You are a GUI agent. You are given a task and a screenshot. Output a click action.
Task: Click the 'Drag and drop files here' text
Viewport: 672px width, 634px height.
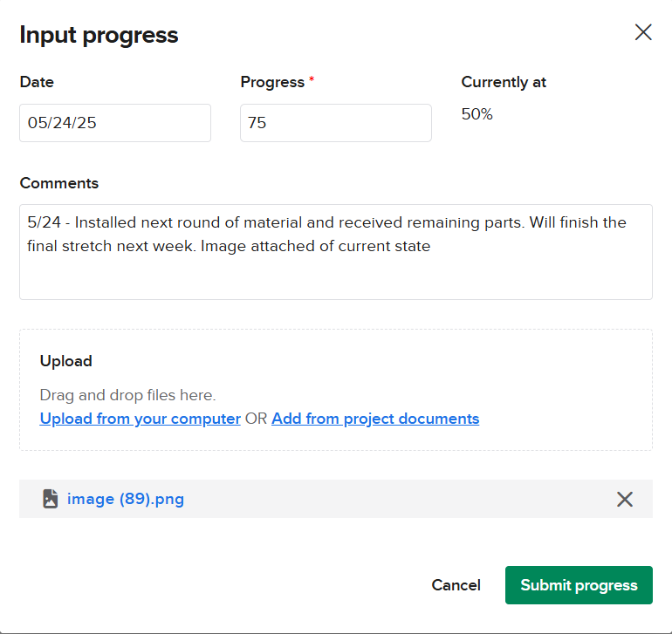[127, 395]
